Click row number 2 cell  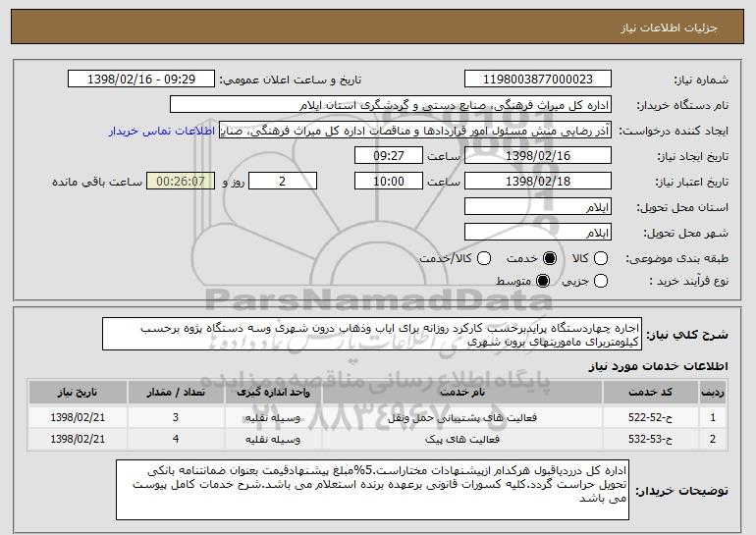point(713,439)
